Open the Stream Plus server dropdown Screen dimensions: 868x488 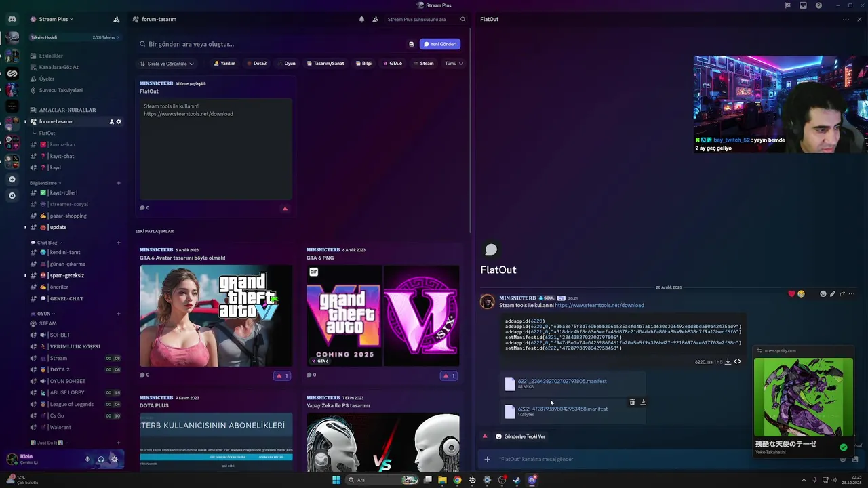(56, 19)
